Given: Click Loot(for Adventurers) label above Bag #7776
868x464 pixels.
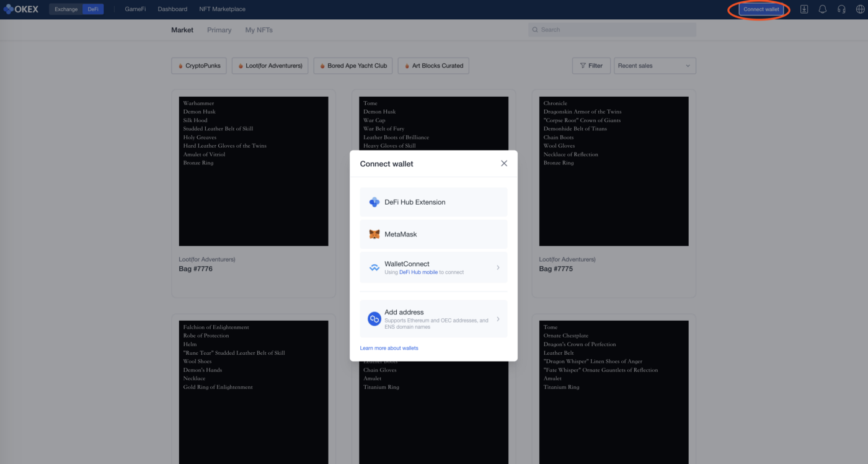Looking at the screenshot, I should click(x=207, y=259).
